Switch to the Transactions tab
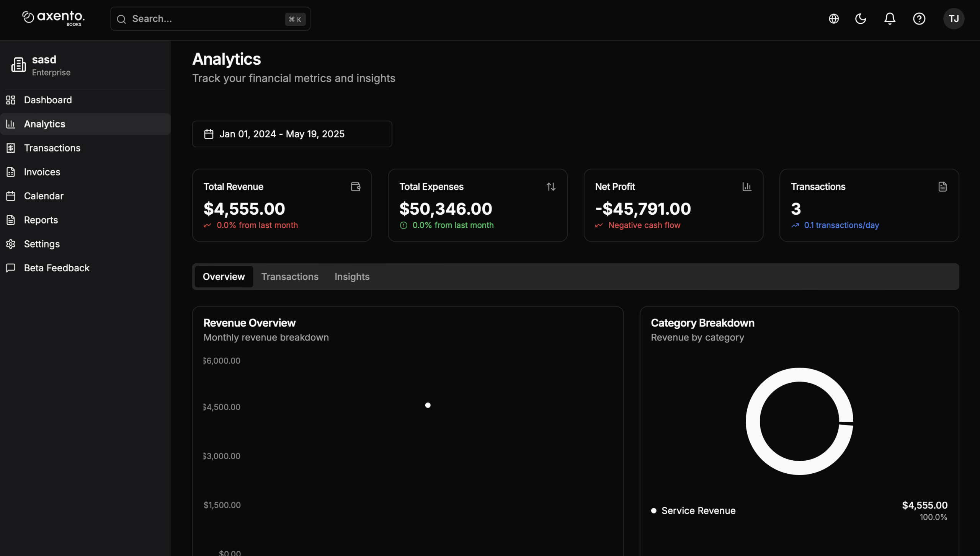 [290, 277]
